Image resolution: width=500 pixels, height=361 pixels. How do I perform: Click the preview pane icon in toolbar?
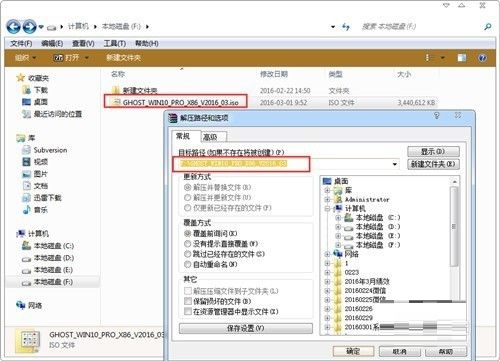(x=462, y=58)
